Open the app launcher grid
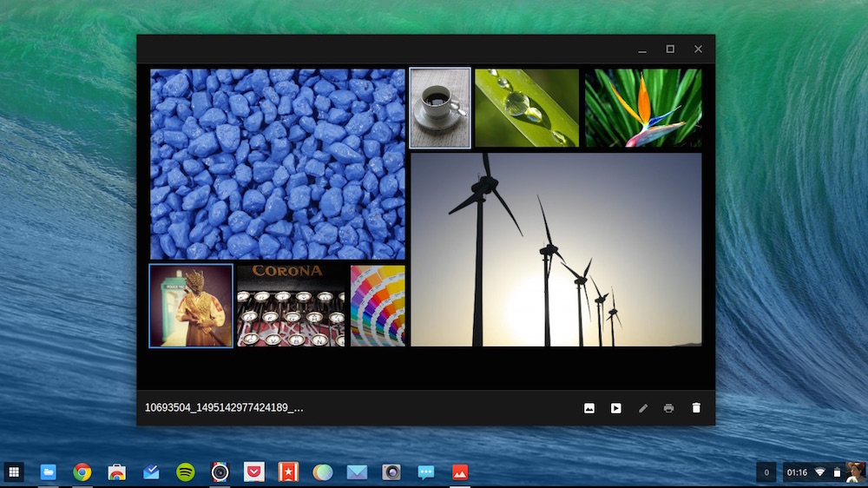 pyautogui.click(x=14, y=472)
